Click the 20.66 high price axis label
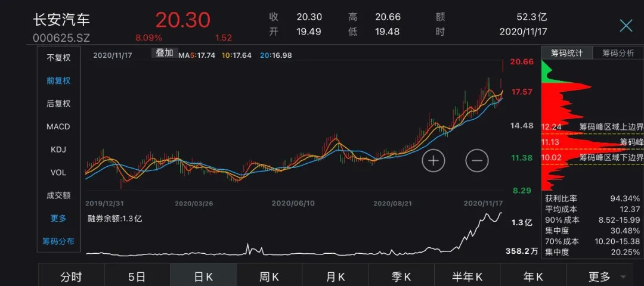Viewport: 644px width, 286px height. point(522,62)
